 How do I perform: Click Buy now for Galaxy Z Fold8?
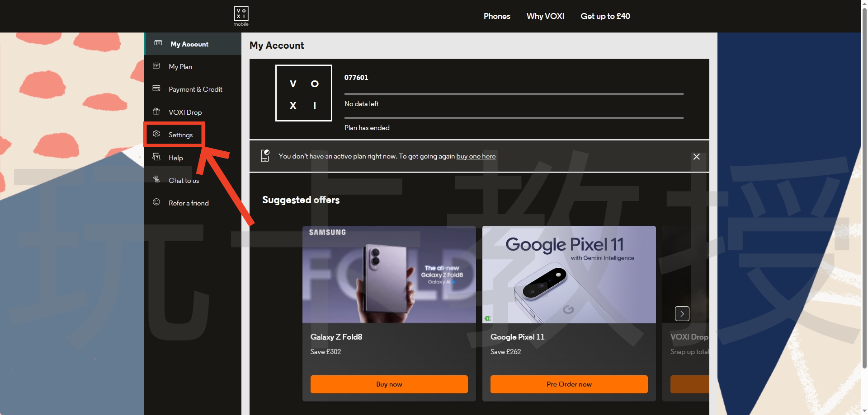click(389, 384)
